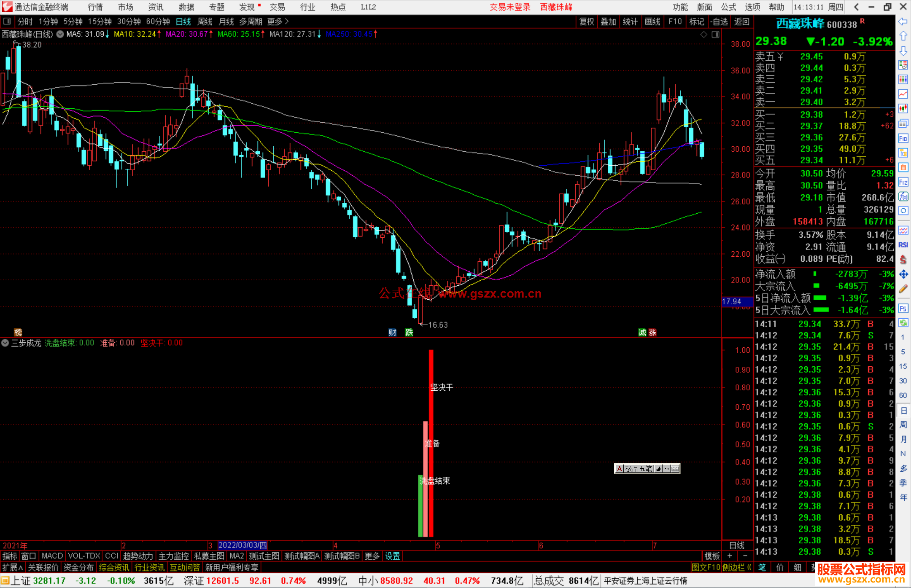
Task: Click the 17.94 price label on axis
Action: pos(737,301)
